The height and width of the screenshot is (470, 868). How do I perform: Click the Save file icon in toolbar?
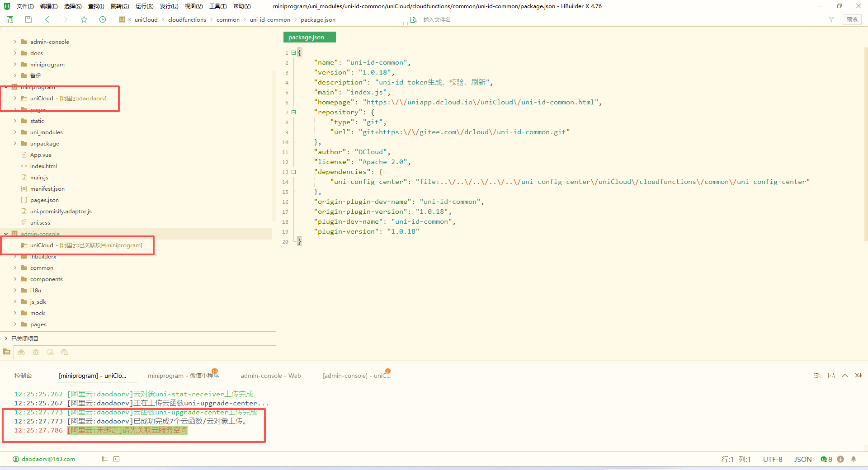coord(28,19)
